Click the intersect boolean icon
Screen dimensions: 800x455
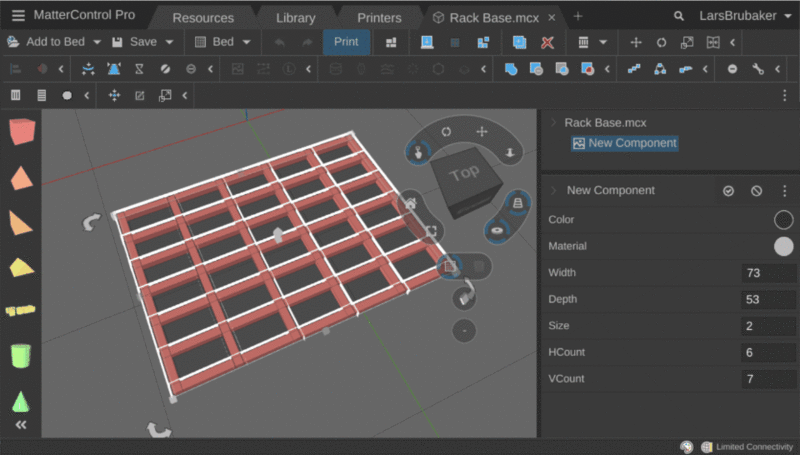coord(562,69)
